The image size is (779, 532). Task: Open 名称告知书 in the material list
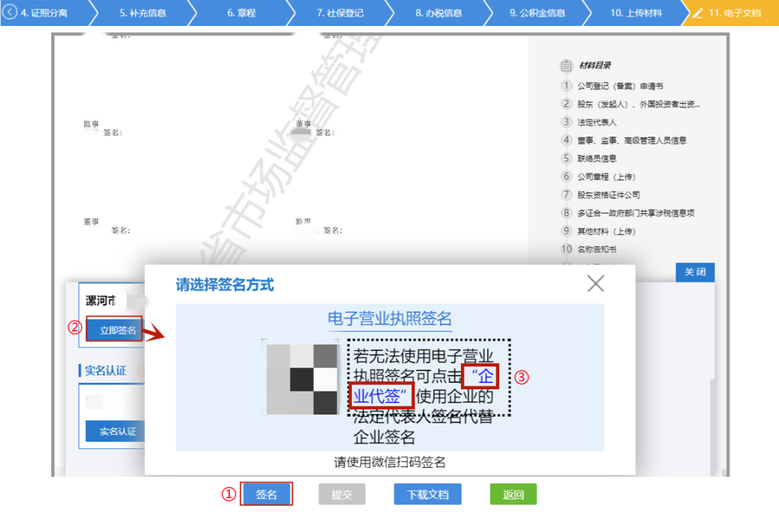point(597,249)
